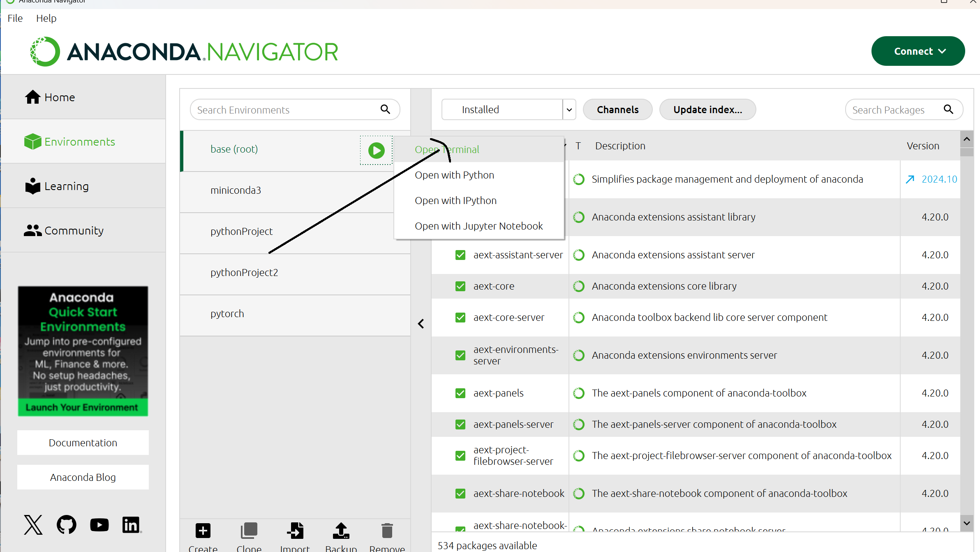Open the Community people icon
This screenshot has width=980, height=552.
click(33, 230)
